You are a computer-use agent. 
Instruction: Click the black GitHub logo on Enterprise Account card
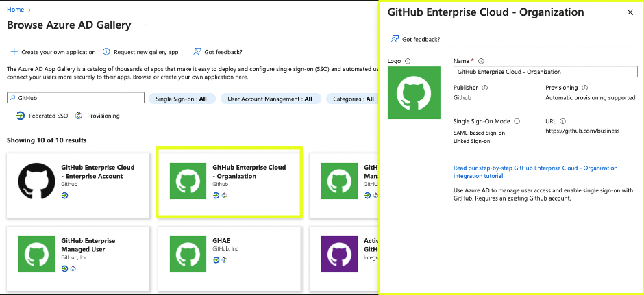click(x=36, y=181)
